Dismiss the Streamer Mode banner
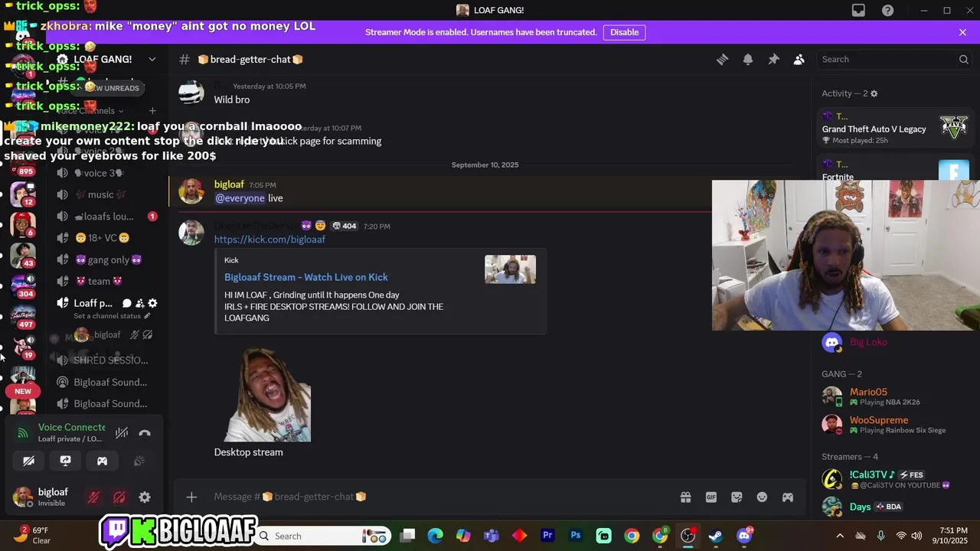 point(962,32)
